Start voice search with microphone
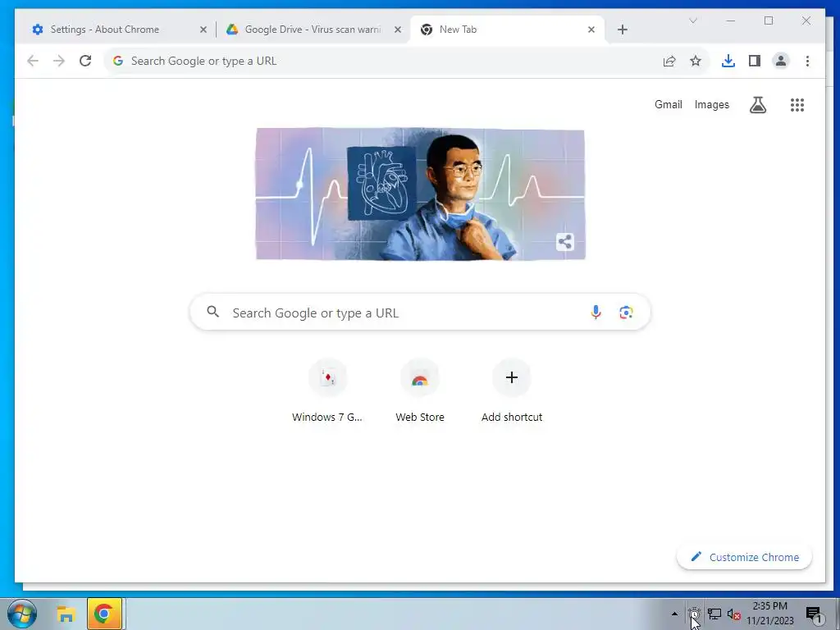The image size is (840, 630). 596,313
